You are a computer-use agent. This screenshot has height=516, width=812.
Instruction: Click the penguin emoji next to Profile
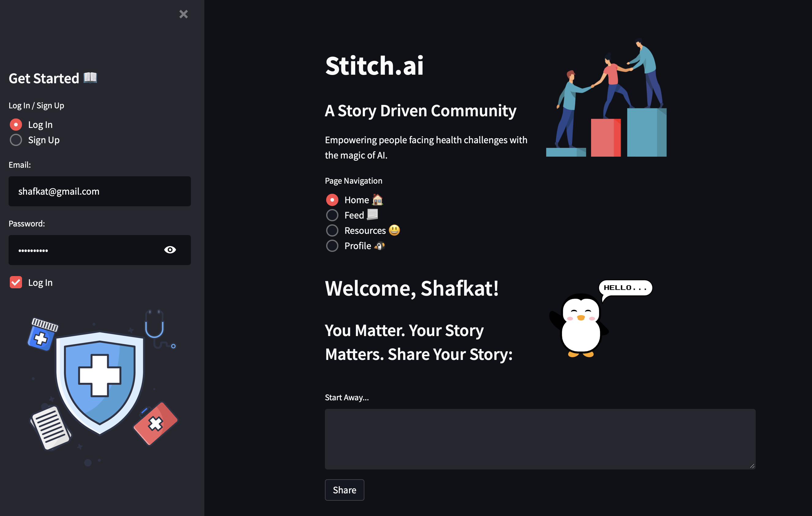click(x=379, y=246)
